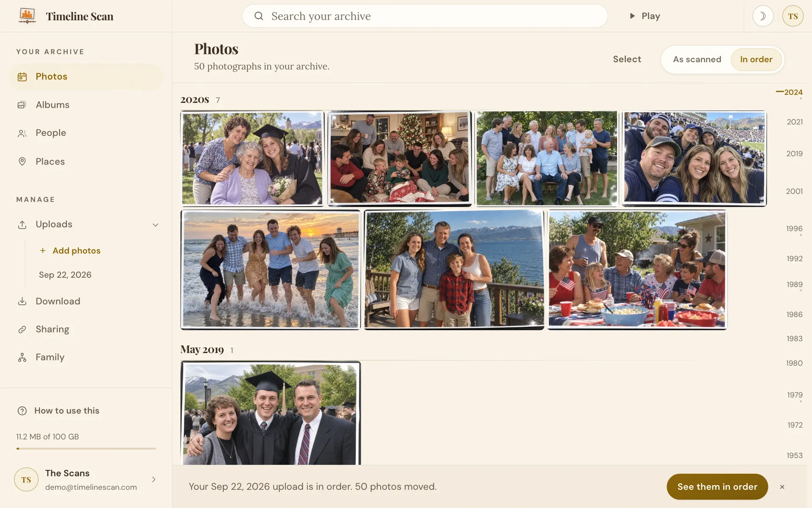Expand The Scans account chevron
The height and width of the screenshot is (508, 812).
[154, 479]
